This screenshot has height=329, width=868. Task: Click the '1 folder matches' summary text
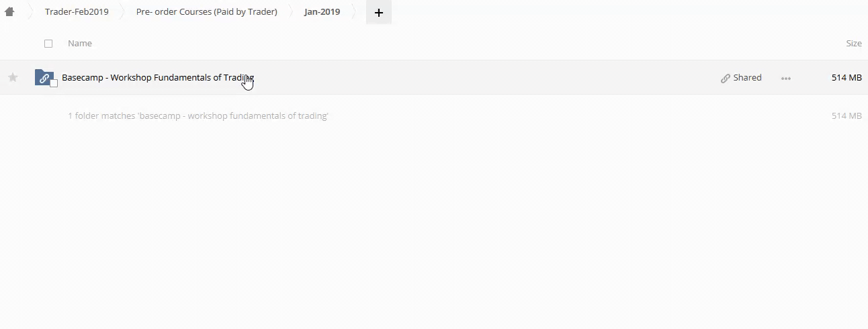click(198, 116)
